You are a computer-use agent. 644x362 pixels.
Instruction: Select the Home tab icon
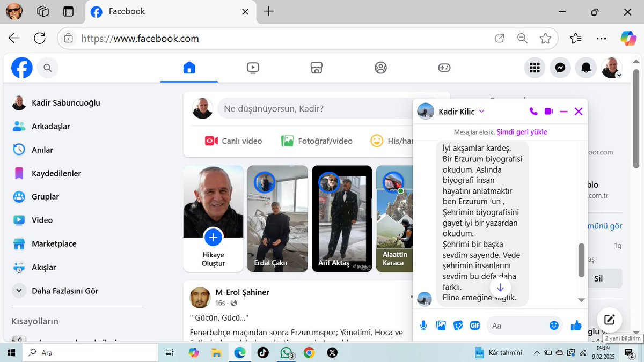189,68
